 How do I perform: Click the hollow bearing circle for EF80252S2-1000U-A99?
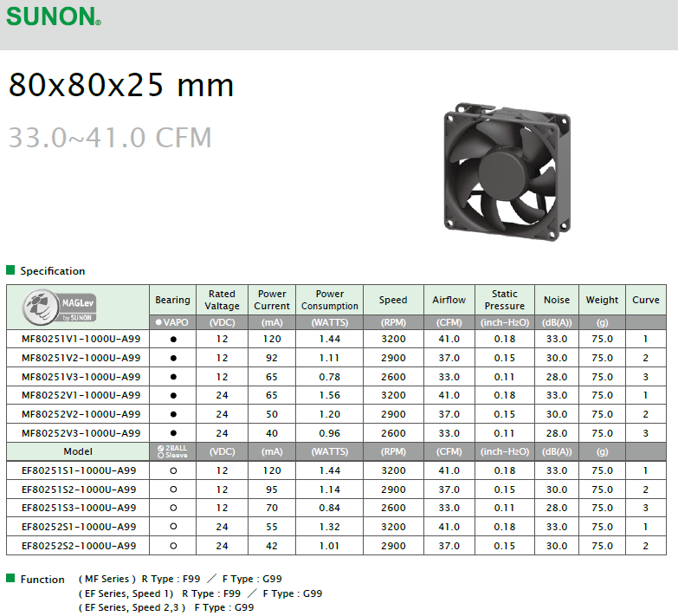tap(173, 546)
